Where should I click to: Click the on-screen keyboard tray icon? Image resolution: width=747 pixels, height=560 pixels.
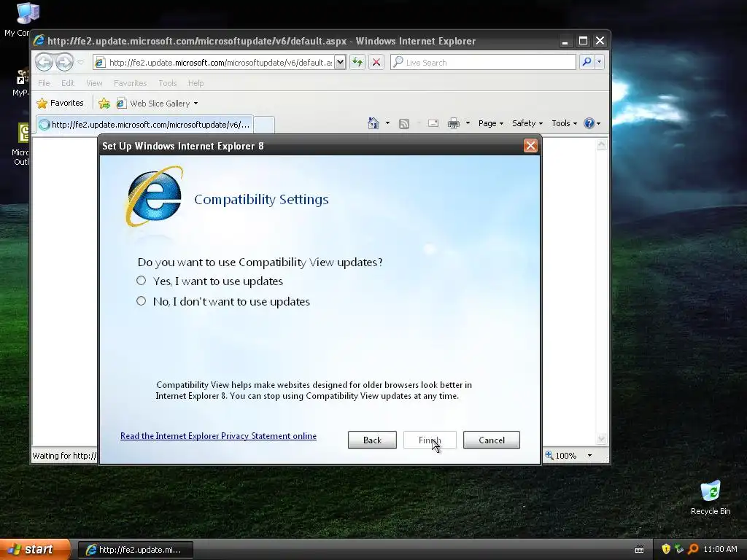(639, 550)
